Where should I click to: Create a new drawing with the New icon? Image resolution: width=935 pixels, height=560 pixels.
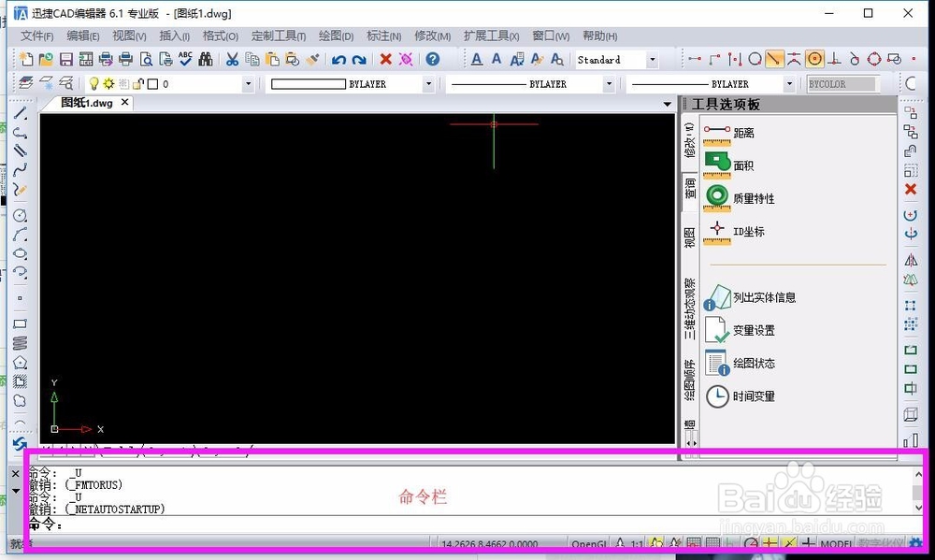click(x=25, y=59)
